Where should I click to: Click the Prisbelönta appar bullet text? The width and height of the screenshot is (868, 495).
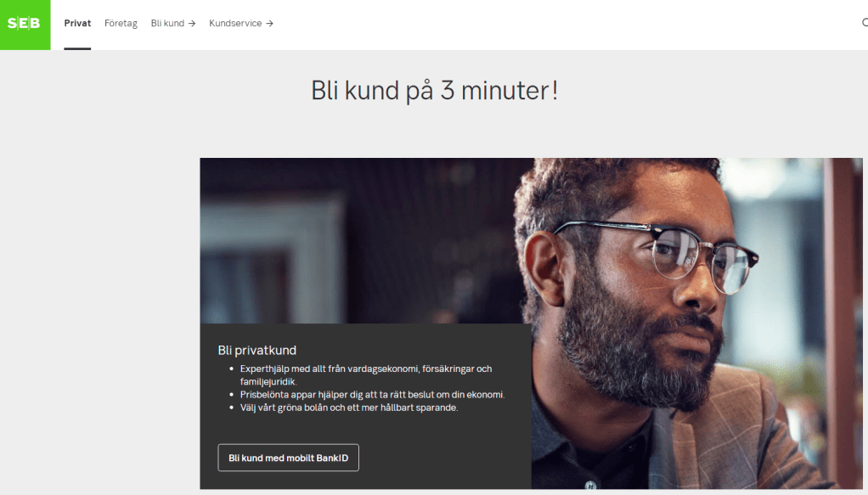tap(372, 395)
